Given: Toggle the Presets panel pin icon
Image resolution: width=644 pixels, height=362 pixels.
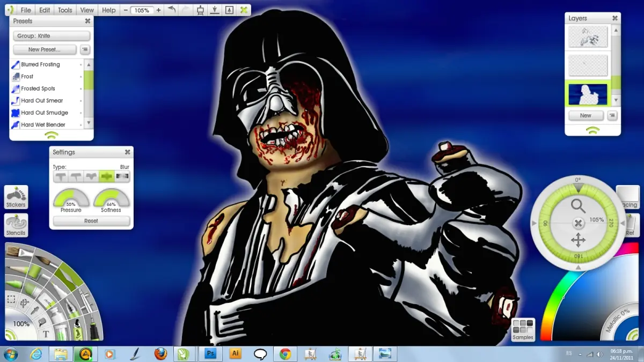Looking at the screenshot, I should [x=52, y=135].
